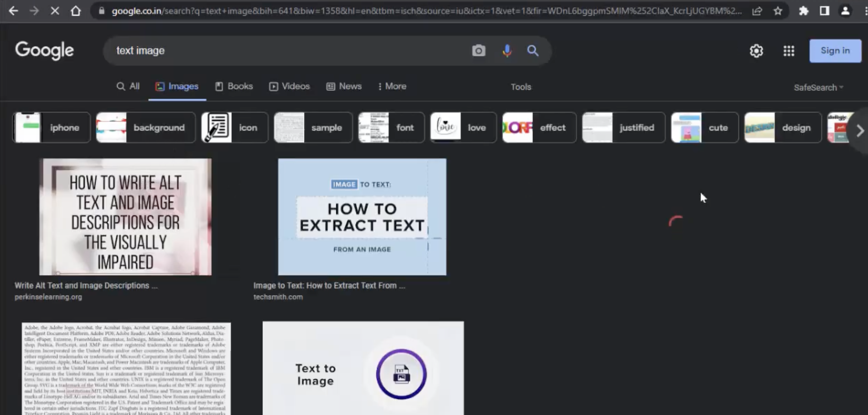Image resolution: width=868 pixels, height=415 pixels.
Task: Select the colorful 'effect' filter chip
Action: pyautogui.click(x=539, y=127)
